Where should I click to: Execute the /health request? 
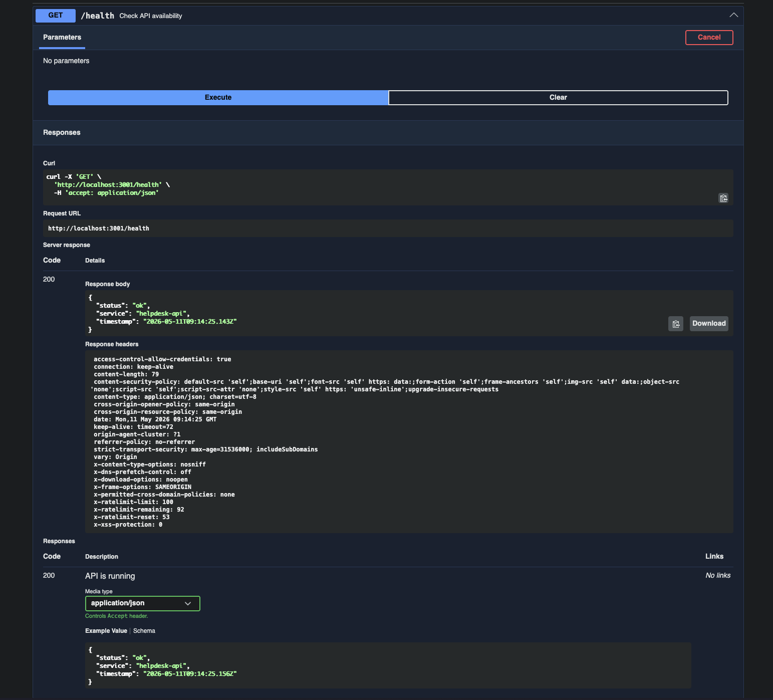(x=218, y=98)
